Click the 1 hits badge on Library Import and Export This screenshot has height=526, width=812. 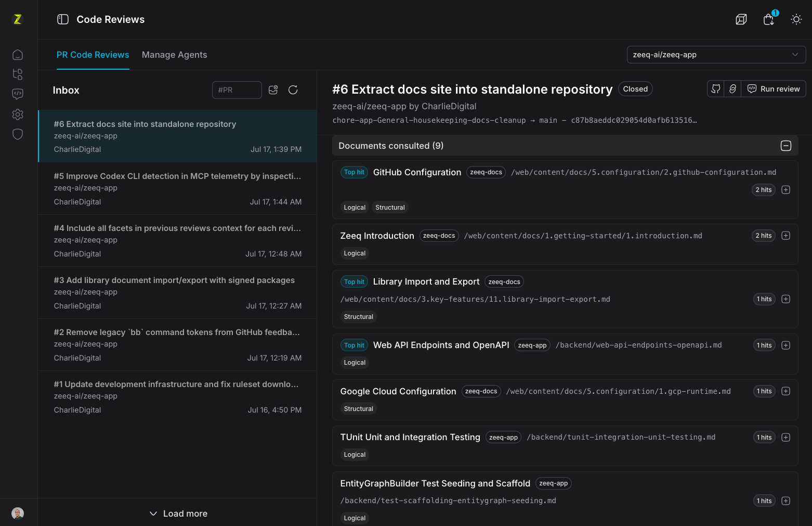point(764,299)
